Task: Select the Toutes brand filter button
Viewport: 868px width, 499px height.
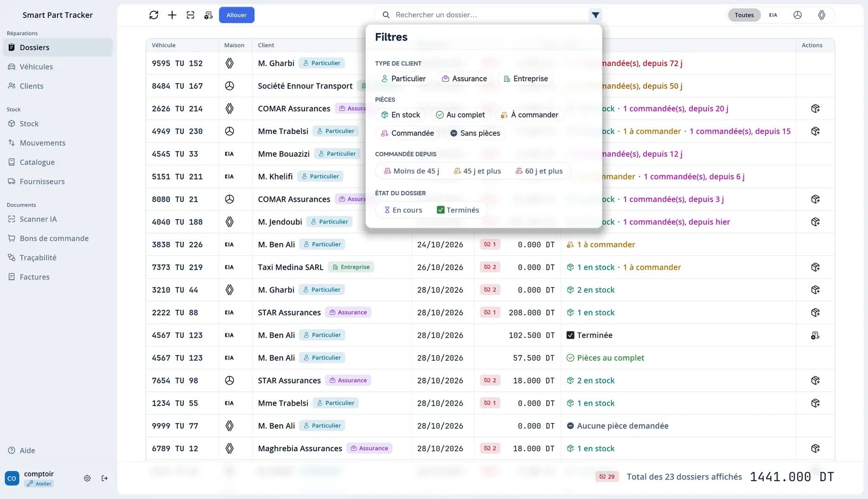Action: [x=744, y=15]
